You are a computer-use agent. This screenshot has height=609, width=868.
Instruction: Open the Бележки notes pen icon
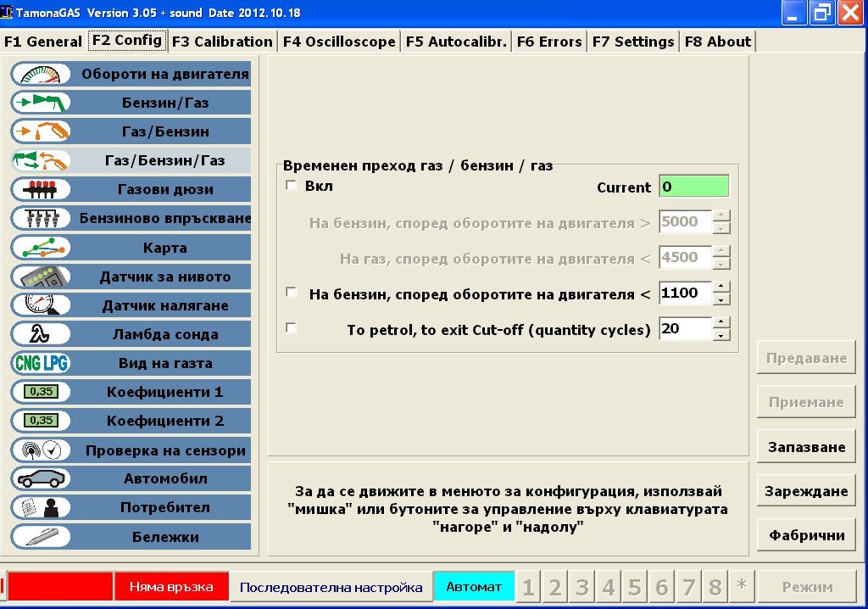pos(41,536)
